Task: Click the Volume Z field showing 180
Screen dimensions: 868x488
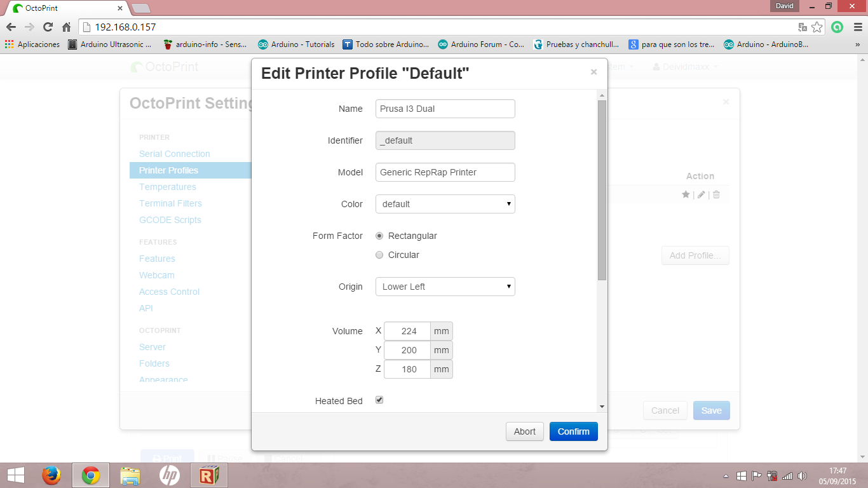Action: [407, 369]
